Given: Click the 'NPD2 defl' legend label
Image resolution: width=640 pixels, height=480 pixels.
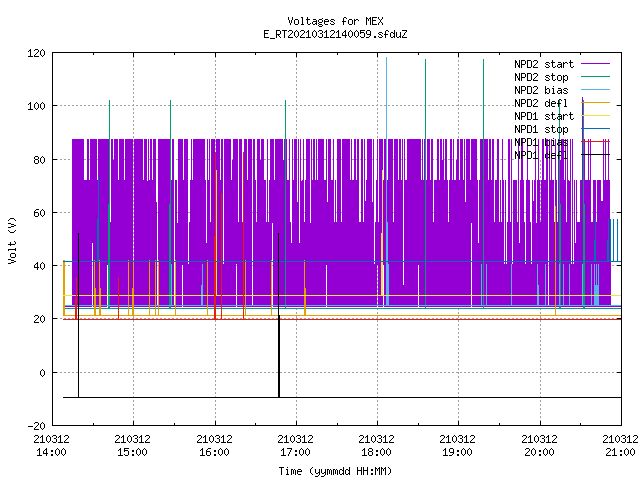Looking at the screenshot, I should click(541, 103).
